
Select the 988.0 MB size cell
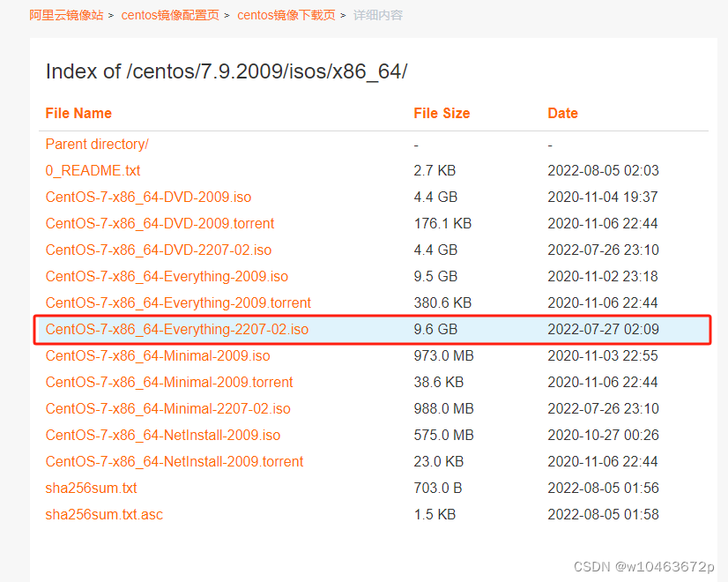point(443,409)
